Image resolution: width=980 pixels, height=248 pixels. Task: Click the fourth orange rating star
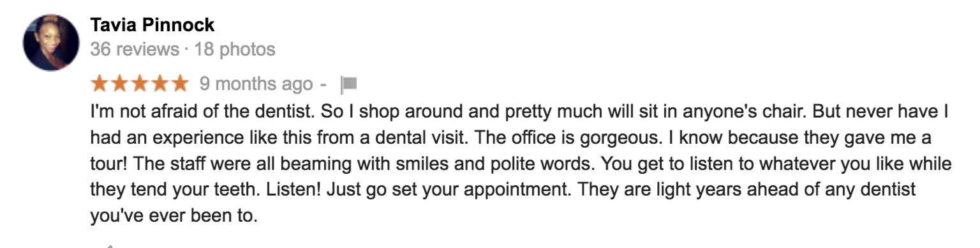160,83
